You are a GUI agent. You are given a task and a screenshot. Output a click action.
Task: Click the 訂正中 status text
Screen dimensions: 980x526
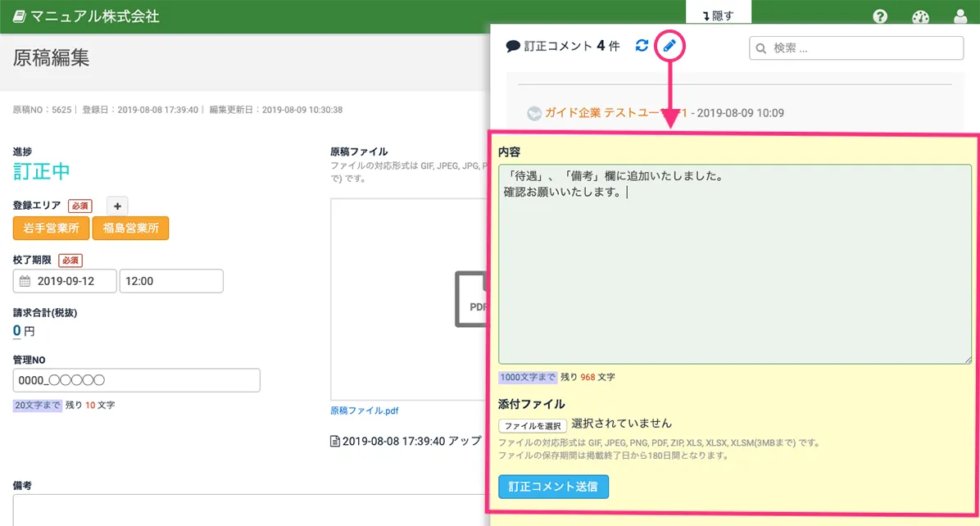click(x=41, y=171)
